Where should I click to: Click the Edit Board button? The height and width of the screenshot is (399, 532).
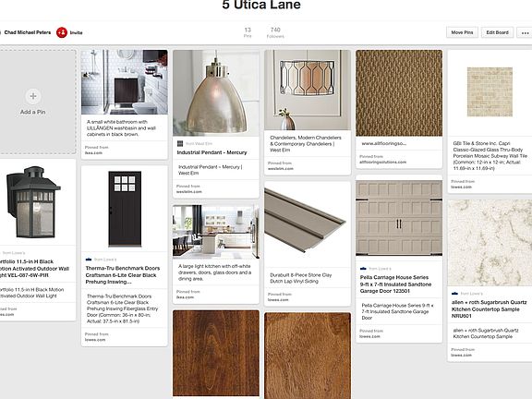498,32
